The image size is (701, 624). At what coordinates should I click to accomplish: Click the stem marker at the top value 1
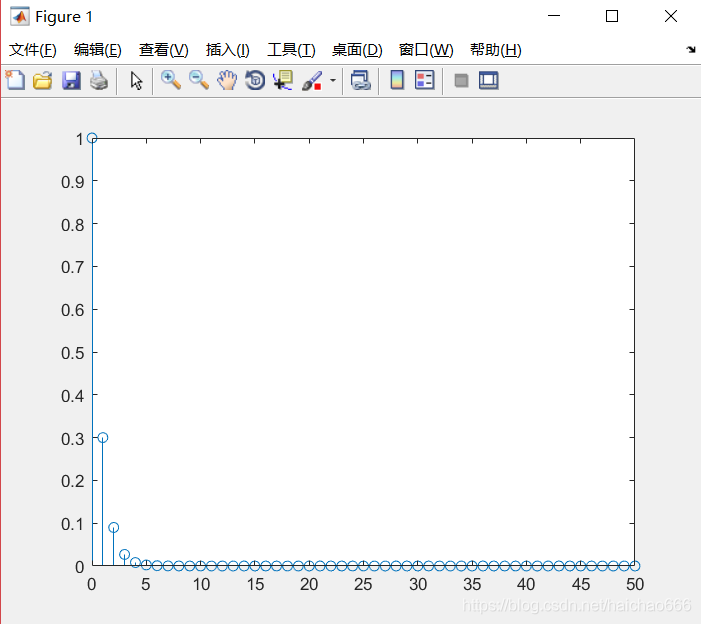pyautogui.click(x=92, y=138)
